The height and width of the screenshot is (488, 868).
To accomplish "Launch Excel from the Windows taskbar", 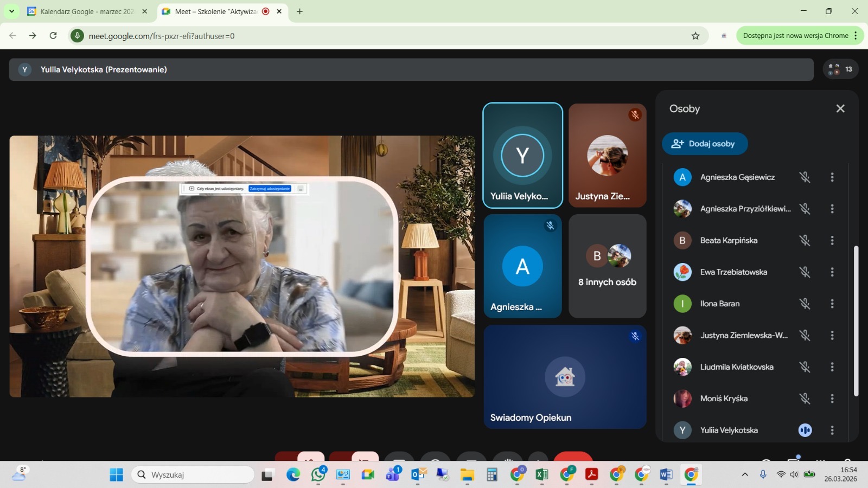I will [541, 475].
